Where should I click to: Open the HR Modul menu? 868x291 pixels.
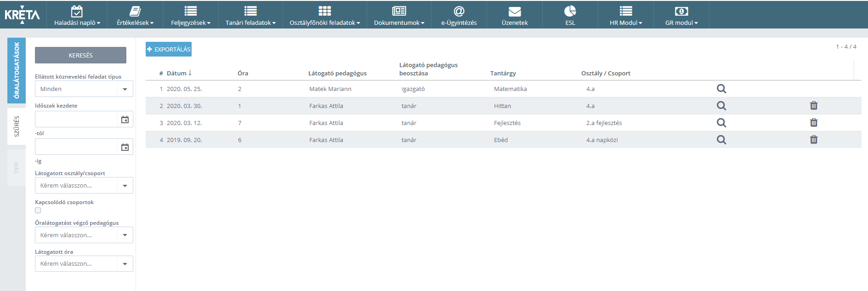click(x=626, y=16)
